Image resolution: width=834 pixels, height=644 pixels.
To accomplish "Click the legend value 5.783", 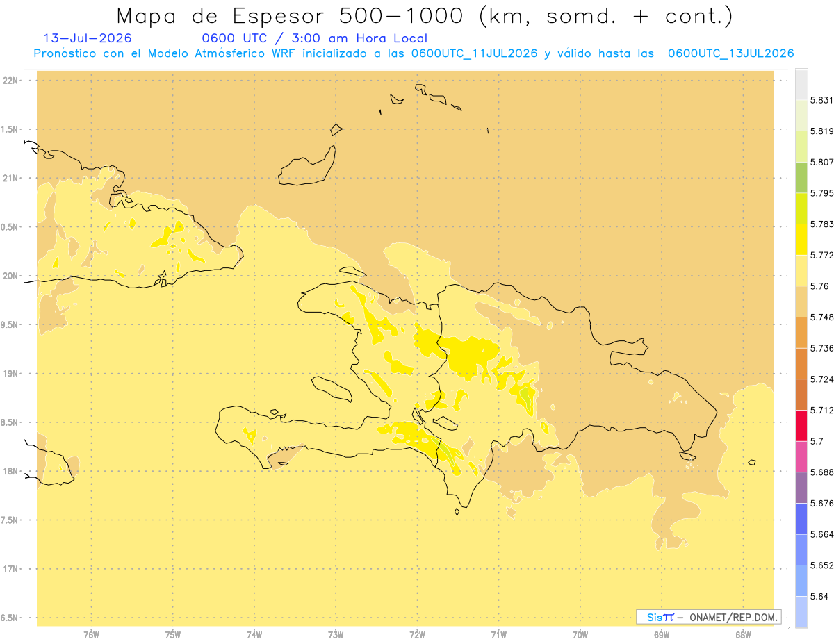I will pyautogui.click(x=821, y=224).
